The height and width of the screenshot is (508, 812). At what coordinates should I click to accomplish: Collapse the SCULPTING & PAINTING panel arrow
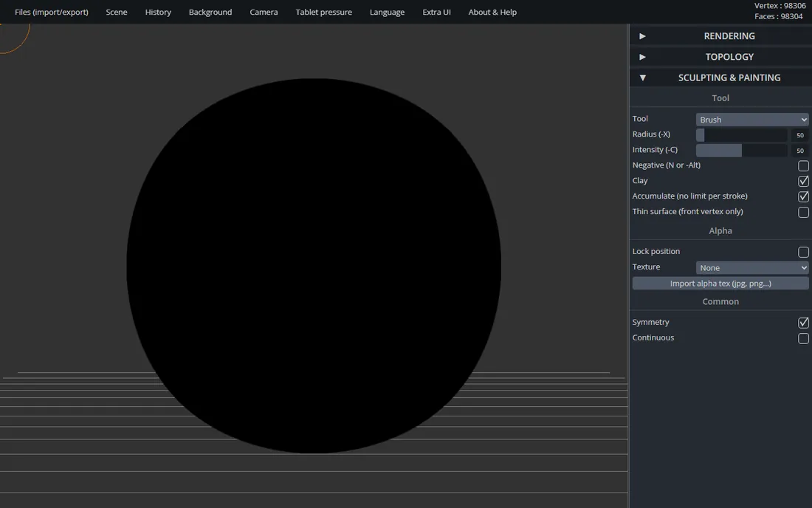pos(642,78)
